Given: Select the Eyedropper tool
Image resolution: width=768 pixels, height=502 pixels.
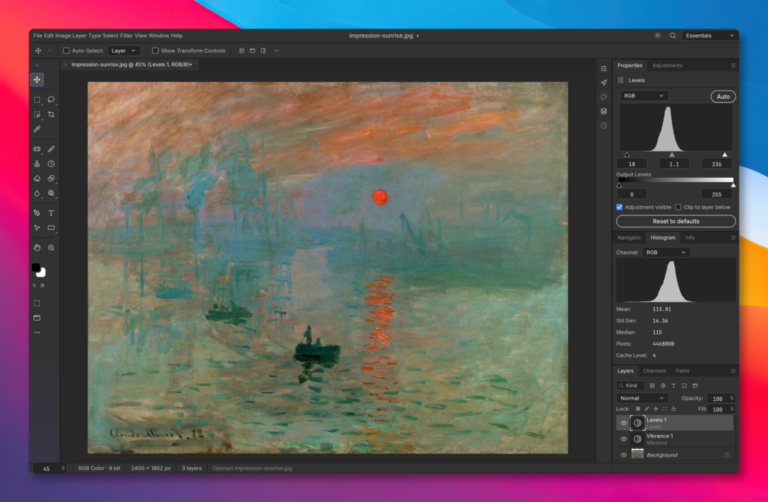Looking at the screenshot, I should [x=37, y=129].
